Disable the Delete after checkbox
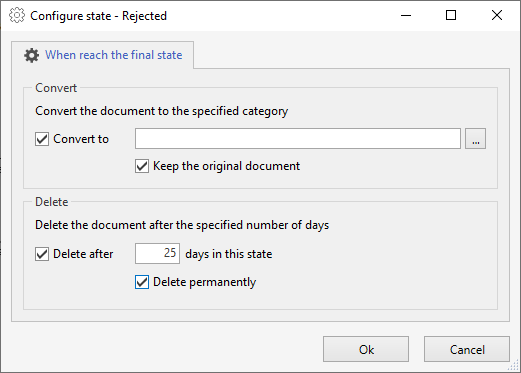This screenshot has height=373, width=521. [x=42, y=254]
